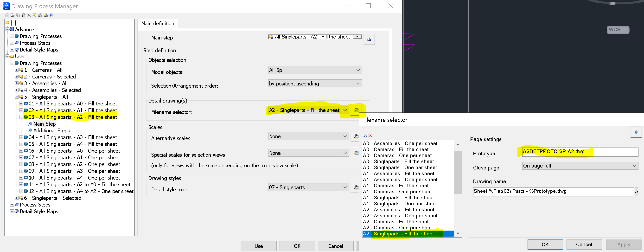Switch to the Main definition tab
Image resolution: width=644 pixels, height=252 pixels.
point(158,23)
